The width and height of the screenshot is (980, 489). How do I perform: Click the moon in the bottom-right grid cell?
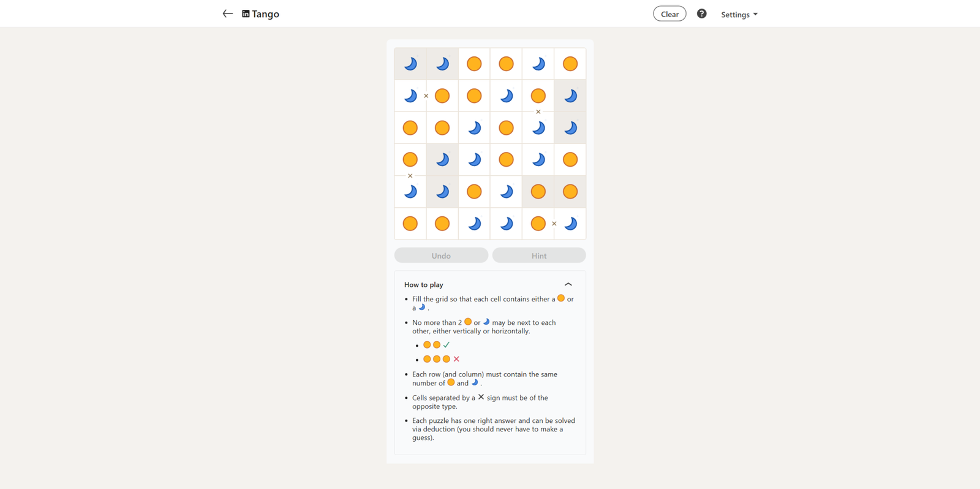[x=570, y=224]
